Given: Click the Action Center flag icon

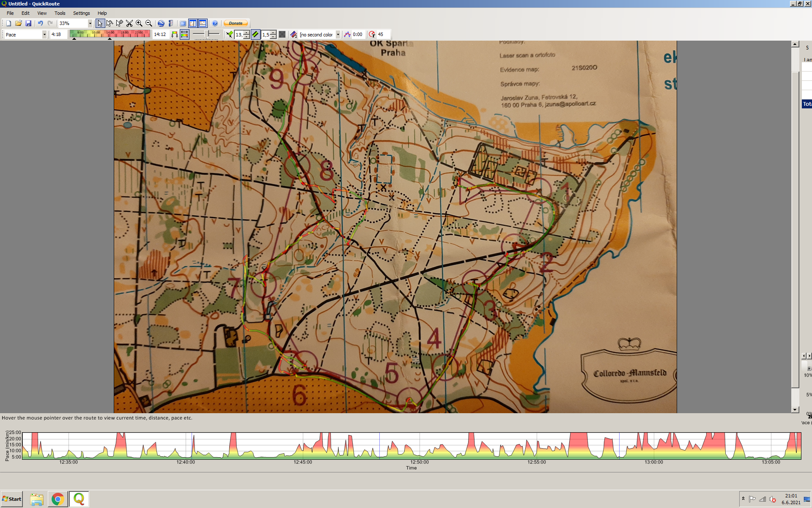Looking at the screenshot, I should pos(752,499).
